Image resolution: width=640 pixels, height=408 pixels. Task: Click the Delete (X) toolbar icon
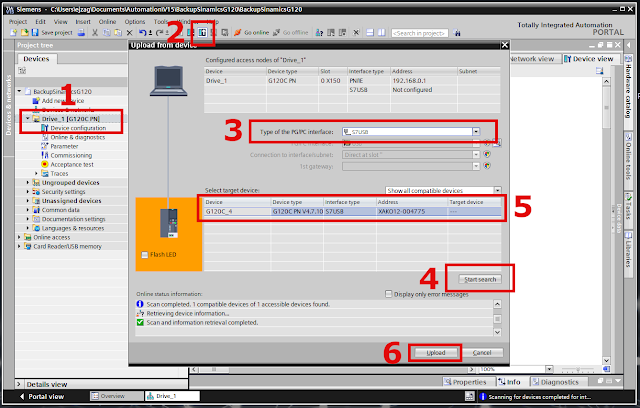129,32
